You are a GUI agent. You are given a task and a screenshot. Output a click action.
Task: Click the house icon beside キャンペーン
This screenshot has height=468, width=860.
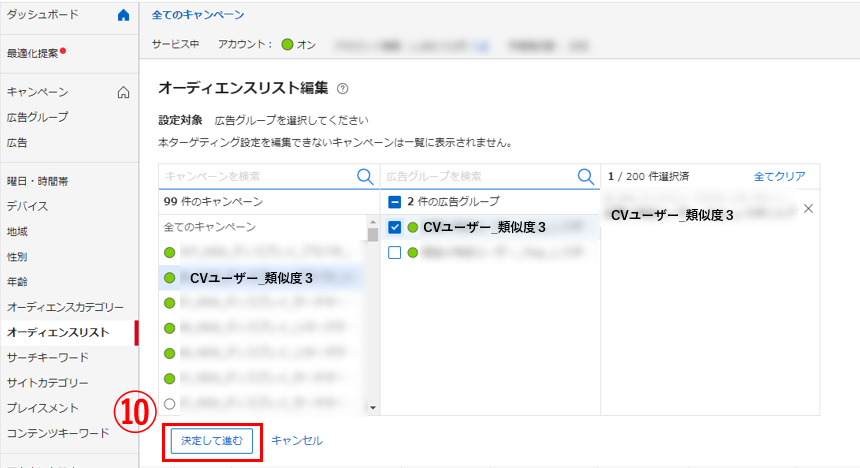(124, 93)
